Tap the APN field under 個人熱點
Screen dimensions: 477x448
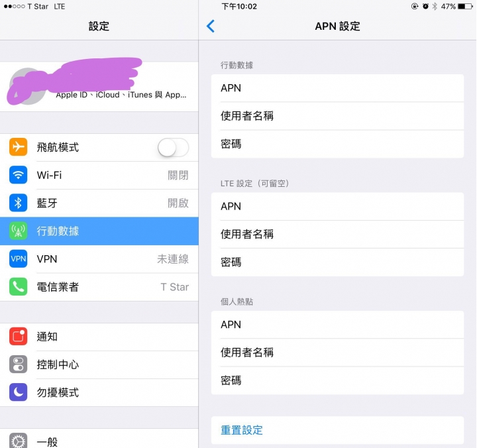coord(337,325)
